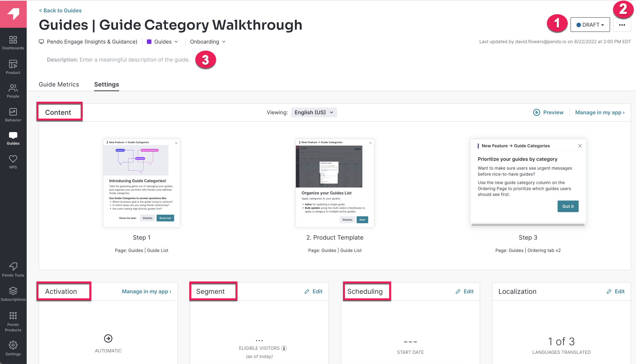This screenshot has height=364, width=636.
Task: Click pencil icon on Localization card
Action: tap(609, 292)
